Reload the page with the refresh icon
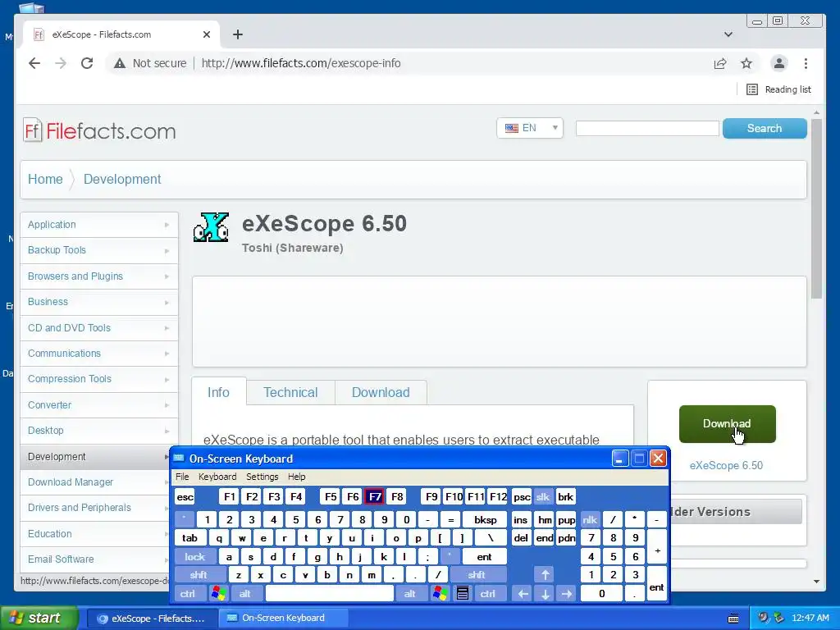Screen dimensions: 840x630 point(87,63)
